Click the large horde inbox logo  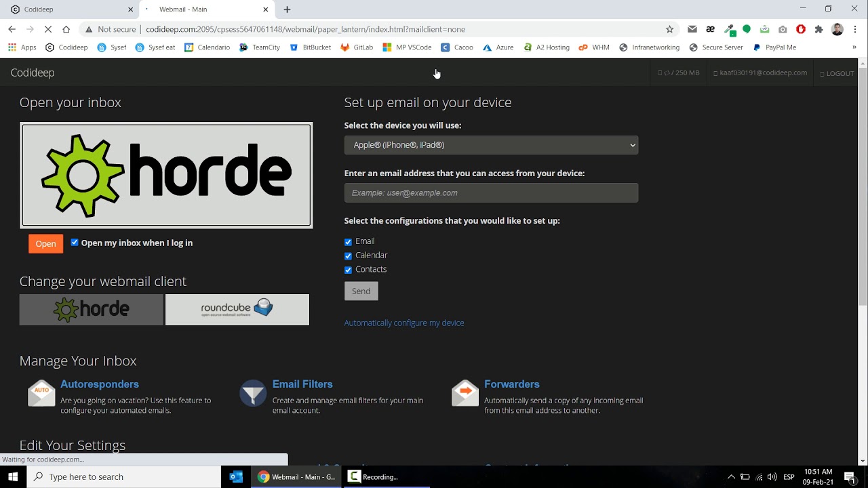coord(166,175)
